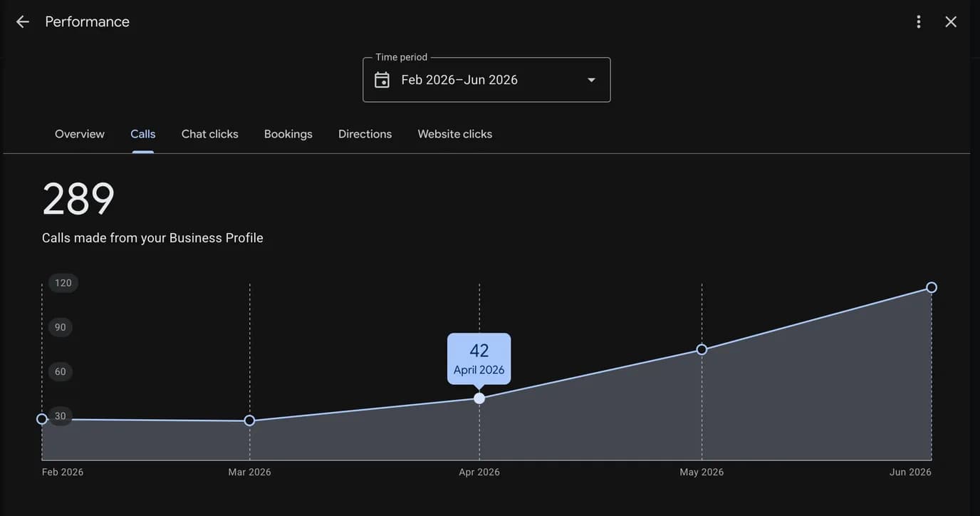Screen dimensions: 980x516
Task: Click the calendar icon in Time period
Action: 382,80
